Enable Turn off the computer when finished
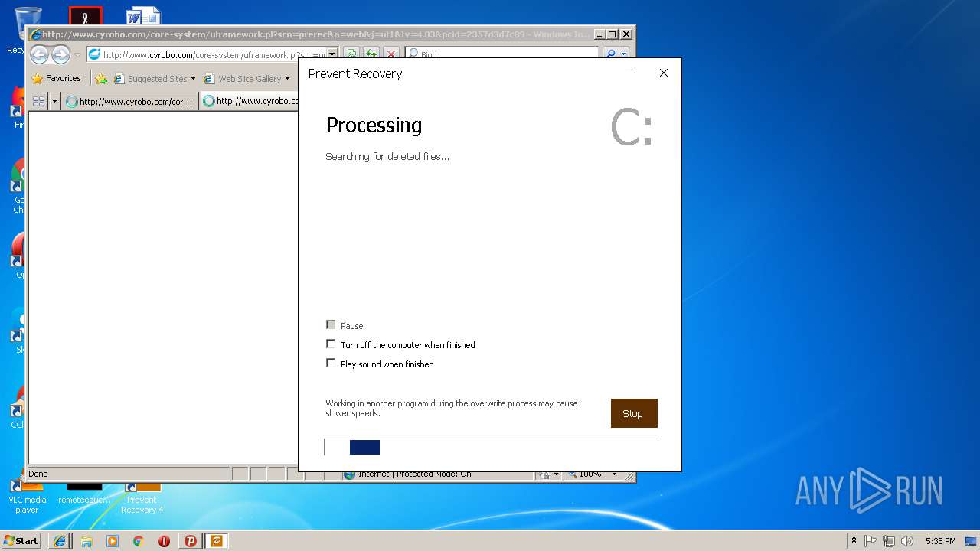 pos(331,344)
